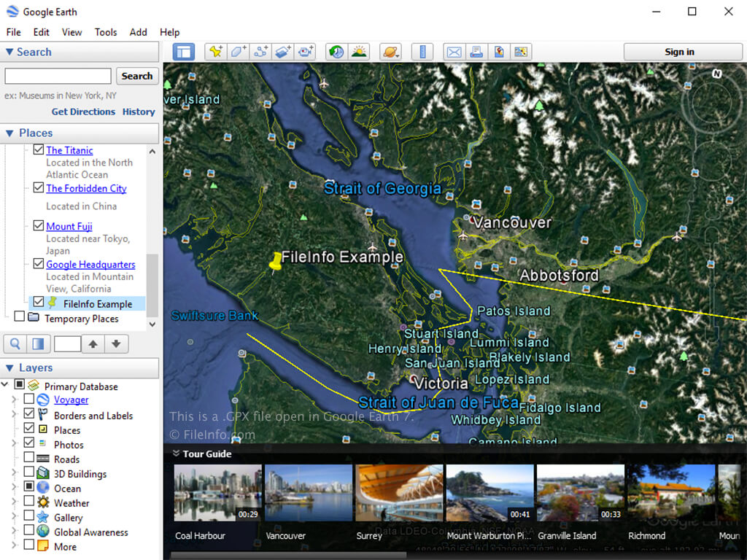Enable the Voyager layer checkbox
The image size is (747, 560).
(x=29, y=398)
